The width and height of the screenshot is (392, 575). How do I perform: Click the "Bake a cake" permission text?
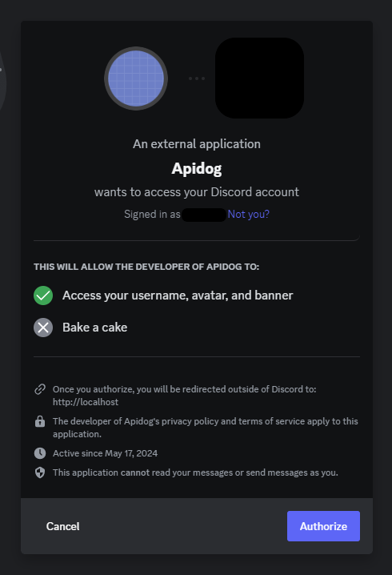95,327
